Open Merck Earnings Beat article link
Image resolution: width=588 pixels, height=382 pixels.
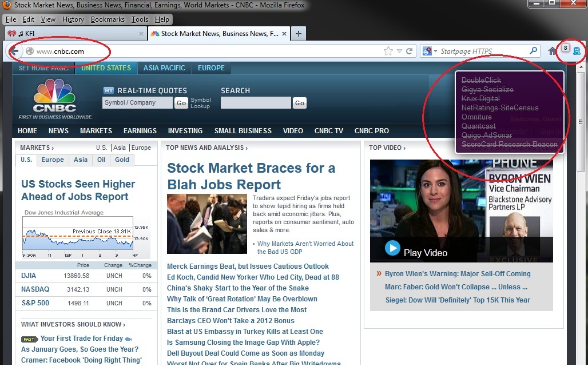point(248,266)
